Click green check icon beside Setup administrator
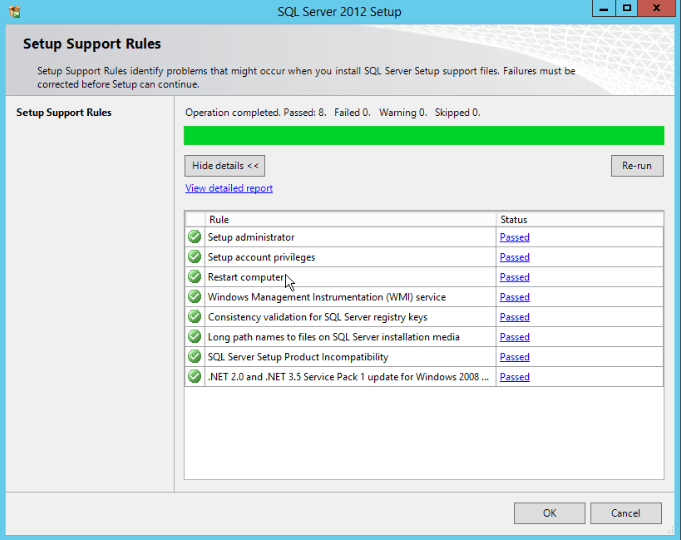This screenshot has width=681, height=540. (x=194, y=237)
